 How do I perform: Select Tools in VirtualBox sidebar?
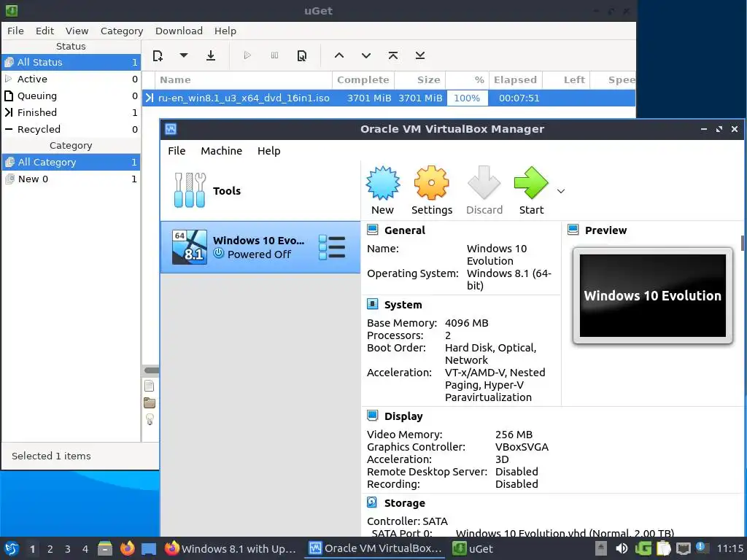point(260,191)
